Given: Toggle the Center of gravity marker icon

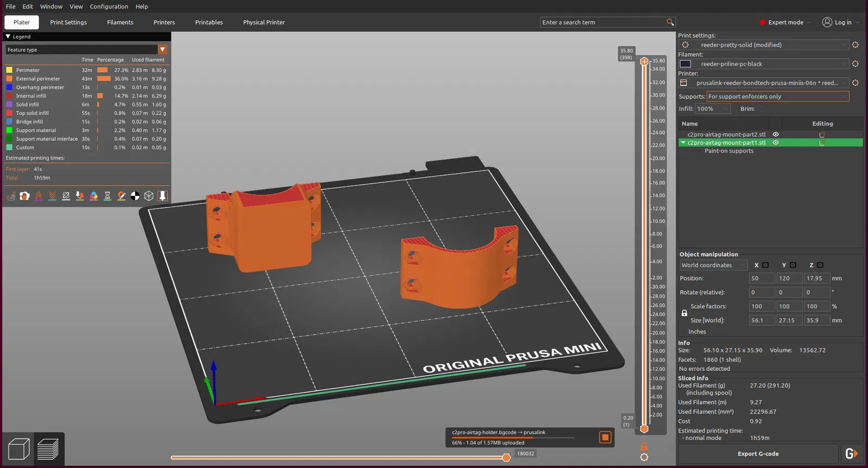Looking at the screenshot, I should (135, 196).
